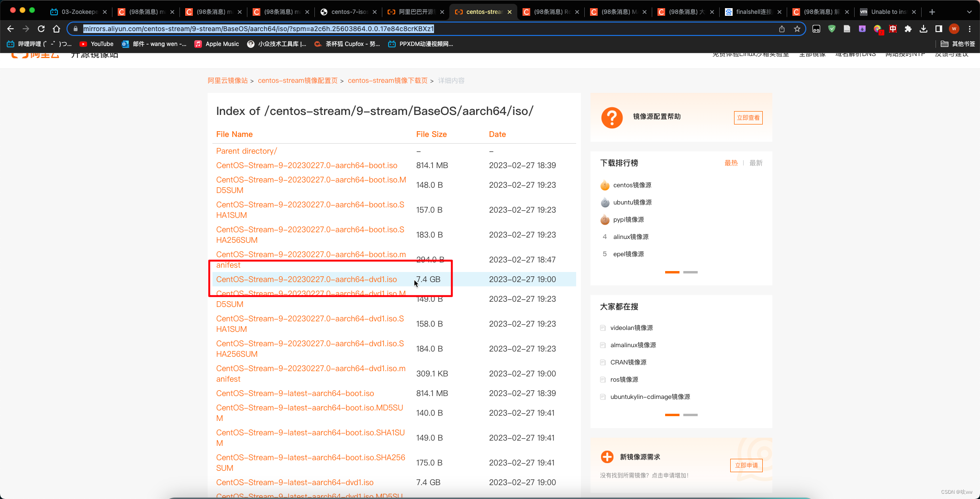Open latest boot.iso.SHA256SUM file

311,463
